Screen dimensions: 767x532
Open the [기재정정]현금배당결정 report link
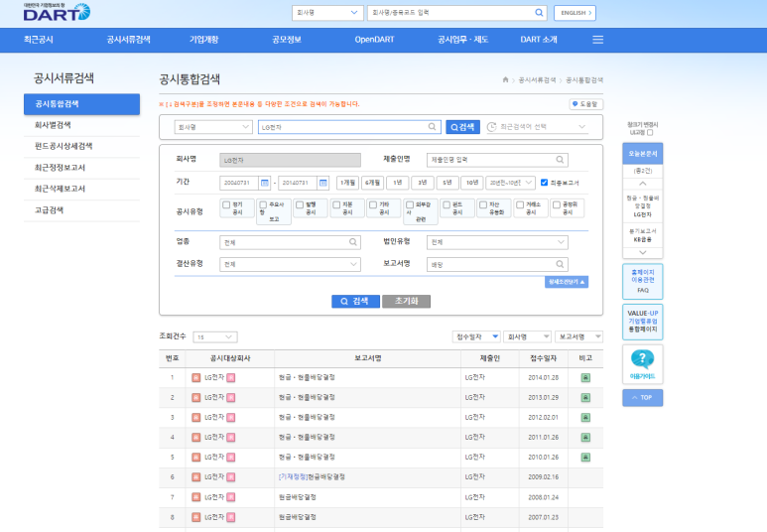(x=312, y=476)
